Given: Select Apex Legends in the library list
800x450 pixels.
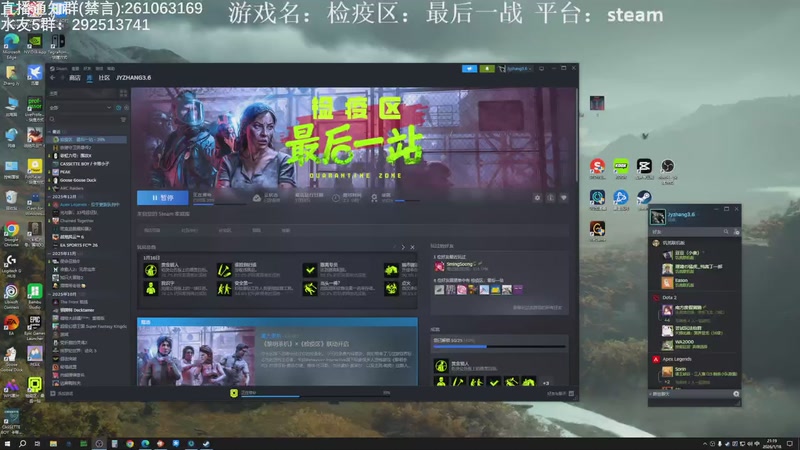Looking at the screenshot, I should pos(87,205).
